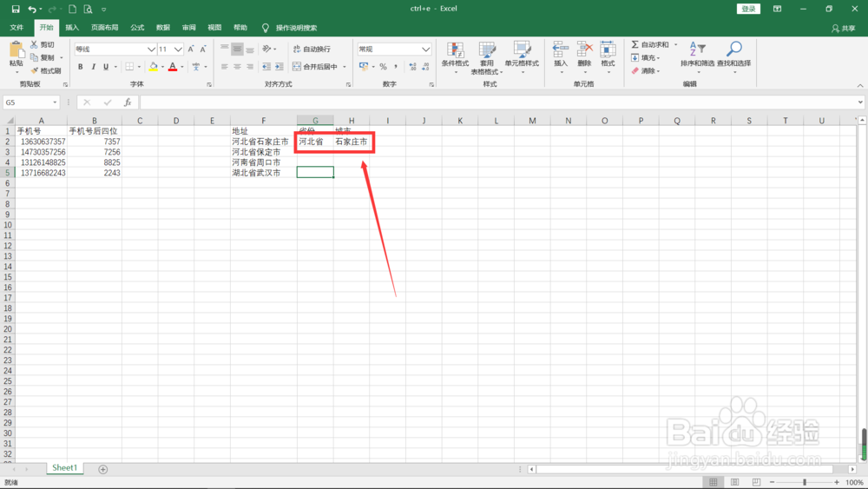Image resolution: width=868 pixels, height=489 pixels.
Task: Apply percent style number format
Action: 383,67
